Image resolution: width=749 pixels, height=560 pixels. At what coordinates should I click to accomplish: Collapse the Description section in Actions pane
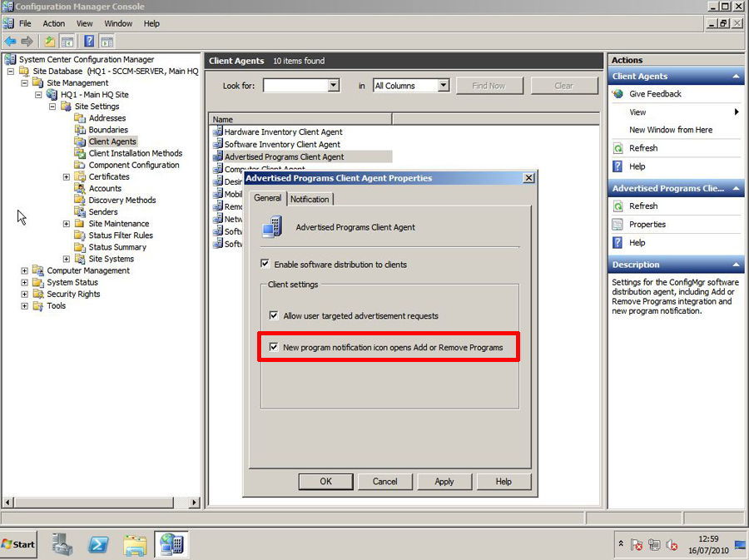click(737, 265)
